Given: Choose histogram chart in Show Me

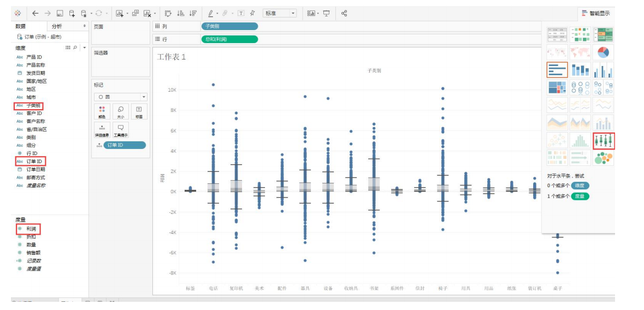Looking at the screenshot, I should point(580,140).
